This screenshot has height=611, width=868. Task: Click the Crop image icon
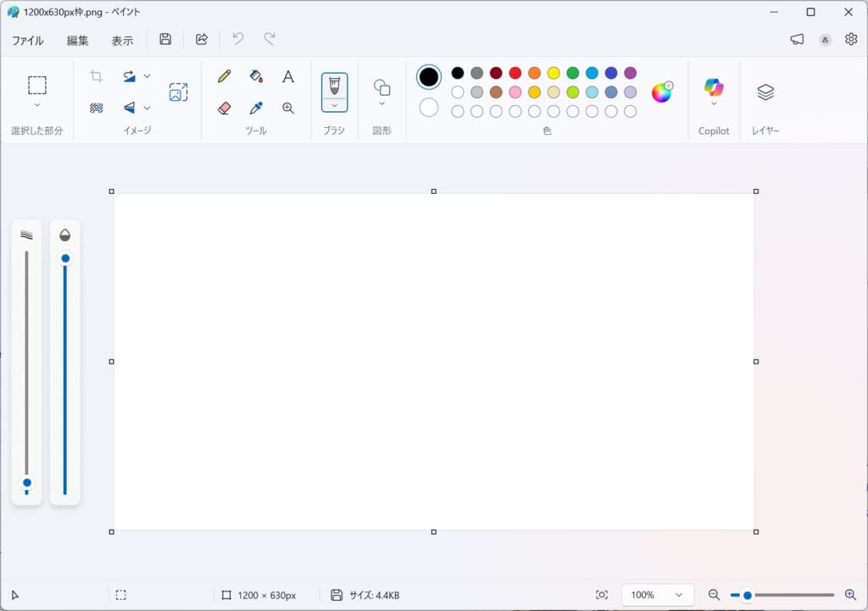pyautogui.click(x=97, y=76)
